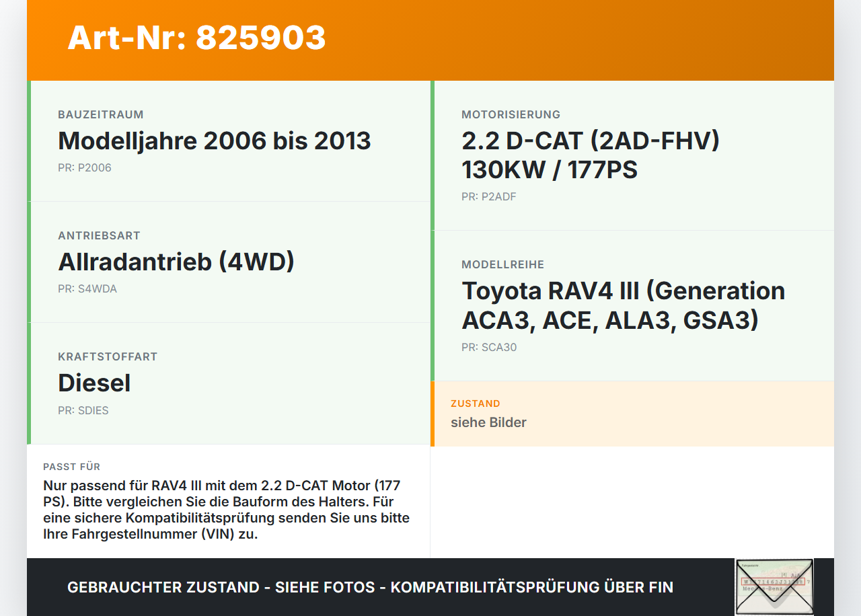Click the MODELLREIHE label

pos(502,264)
